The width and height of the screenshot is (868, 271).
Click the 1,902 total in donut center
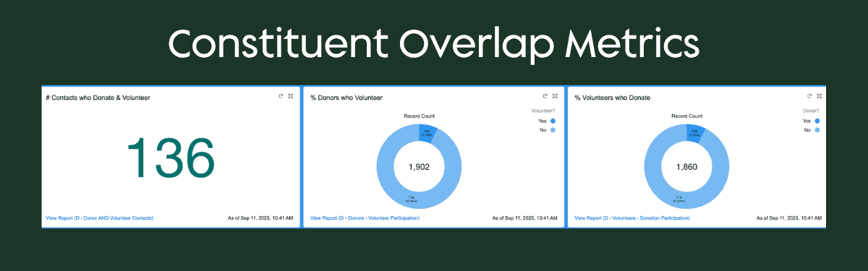[420, 167]
